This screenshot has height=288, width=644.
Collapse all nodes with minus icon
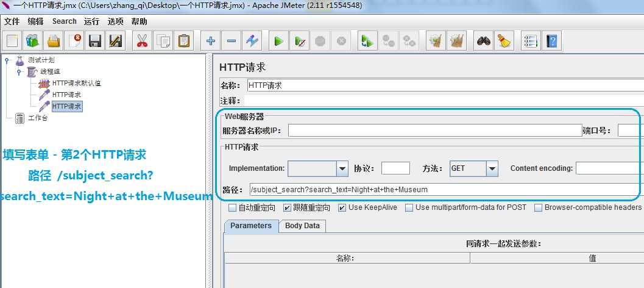[x=232, y=41]
